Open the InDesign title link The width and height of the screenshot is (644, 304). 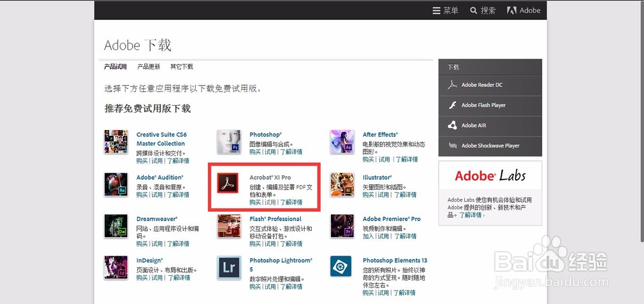coord(149,260)
